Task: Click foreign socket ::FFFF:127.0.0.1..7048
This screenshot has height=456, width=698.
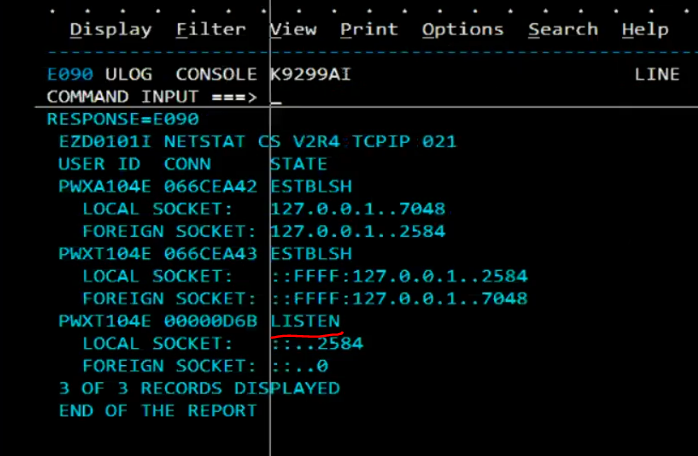Action: tap(399, 298)
